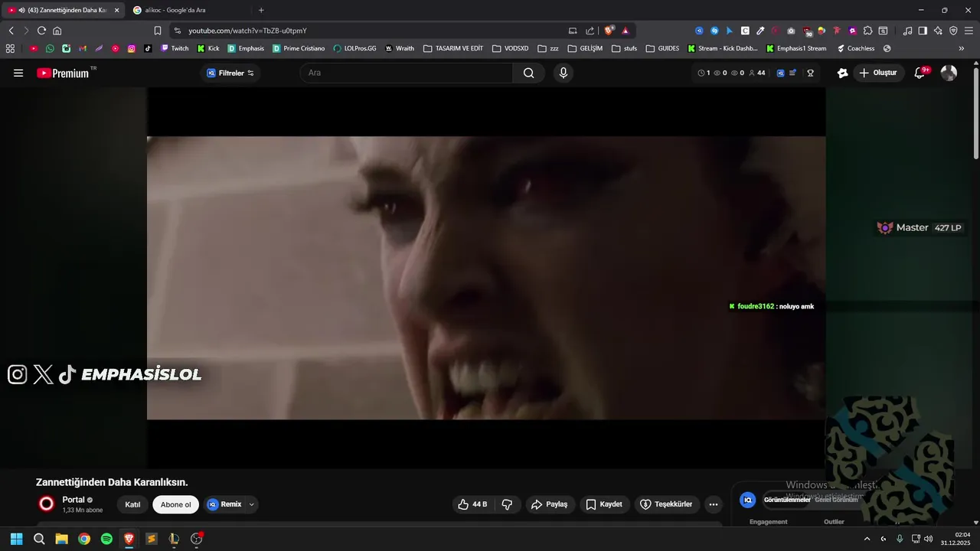Viewport: 980px width, 551px height.
Task: Show hidden bookmarks with double chevron
Action: 961,48
